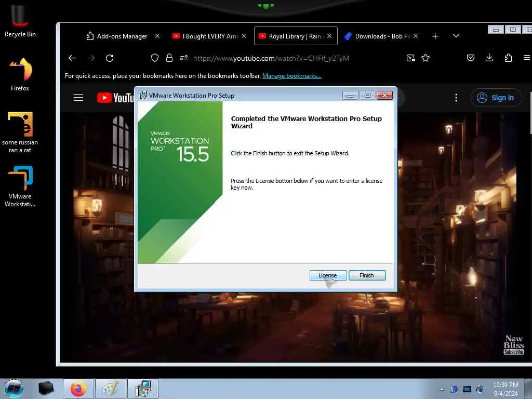Bookmark this page with the star icon

[425, 58]
